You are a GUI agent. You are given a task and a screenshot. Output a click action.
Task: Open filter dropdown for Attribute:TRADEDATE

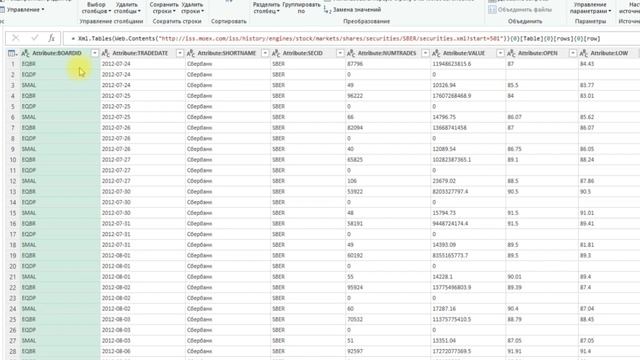point(180,53)
